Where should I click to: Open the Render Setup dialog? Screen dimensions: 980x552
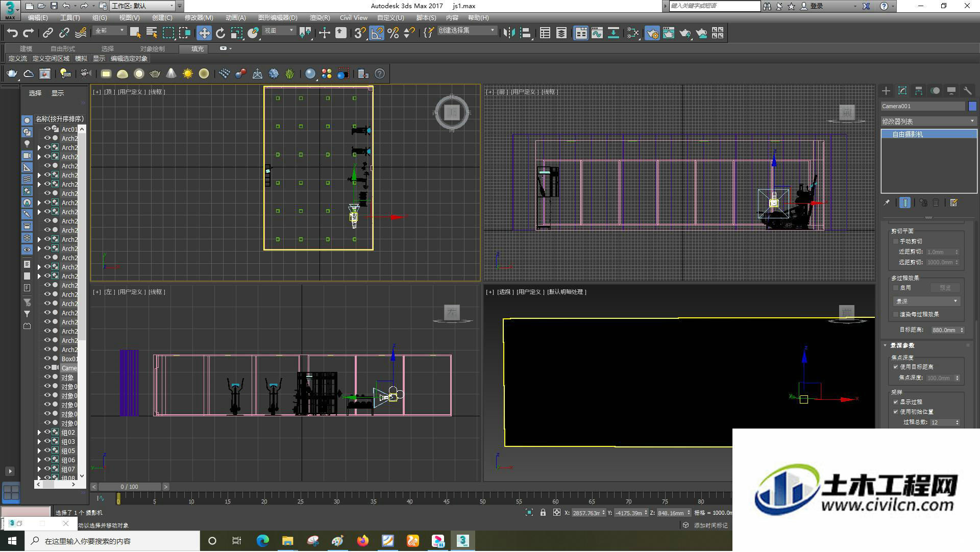[x=652, y=33]
